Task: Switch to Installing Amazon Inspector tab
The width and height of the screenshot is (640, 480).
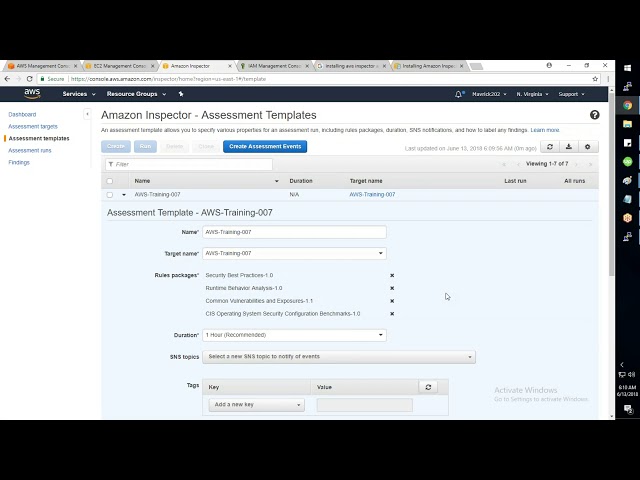Action: click(428, 66)
